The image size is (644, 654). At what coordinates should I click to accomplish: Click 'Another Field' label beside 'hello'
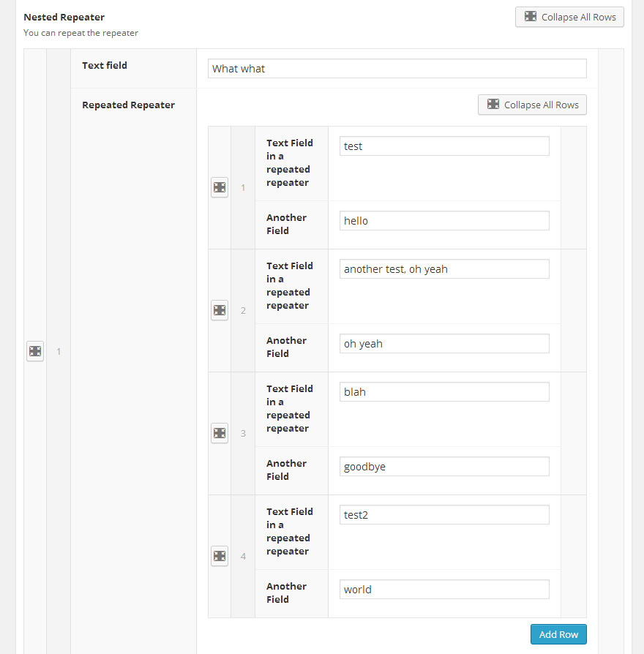tap(286, 224)
